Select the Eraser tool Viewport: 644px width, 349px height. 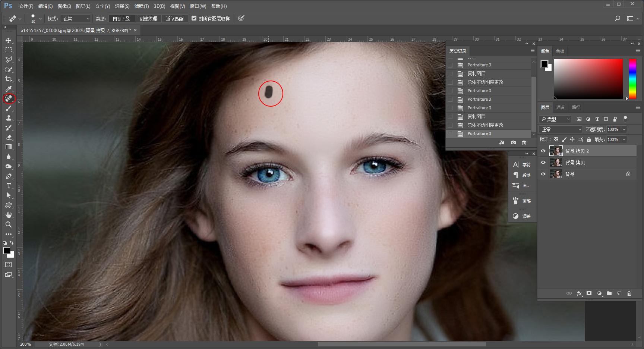coord(9,137)
